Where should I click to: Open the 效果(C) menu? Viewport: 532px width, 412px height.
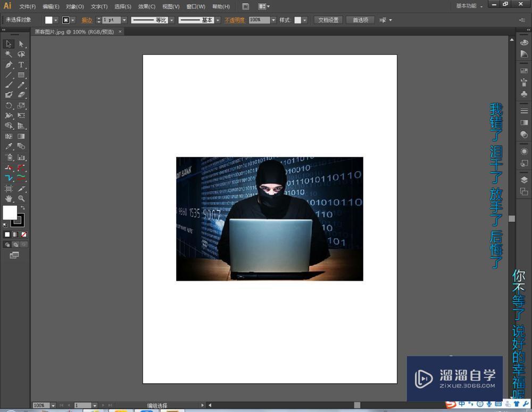(x=147, y=6)
